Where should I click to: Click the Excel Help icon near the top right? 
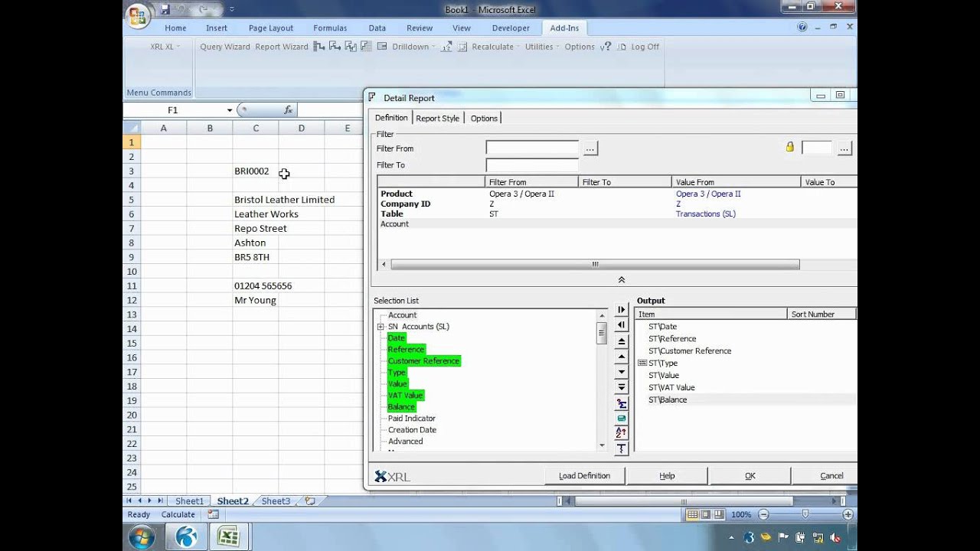pos(802,27)
